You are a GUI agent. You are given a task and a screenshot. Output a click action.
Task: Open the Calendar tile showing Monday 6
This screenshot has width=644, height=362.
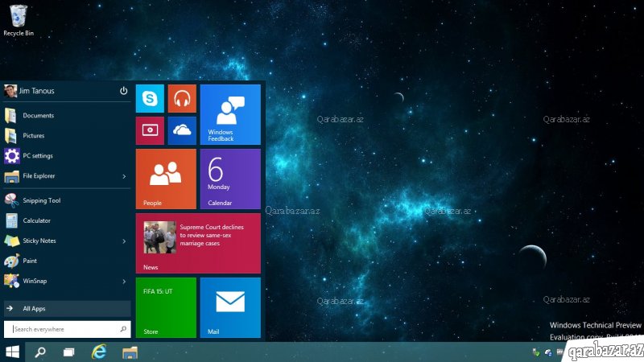pyautogui.click(x=230, y=179)
